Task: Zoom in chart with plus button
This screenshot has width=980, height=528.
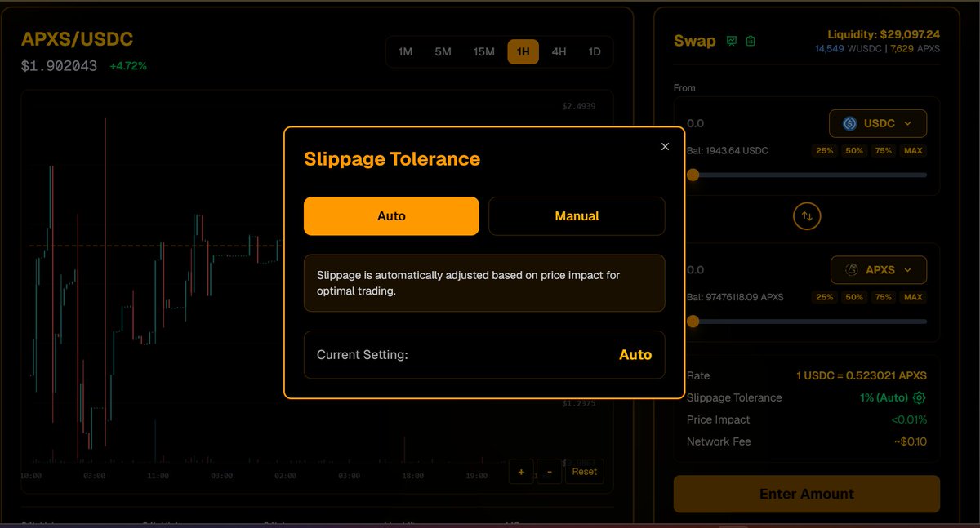Action: [521, 471]
